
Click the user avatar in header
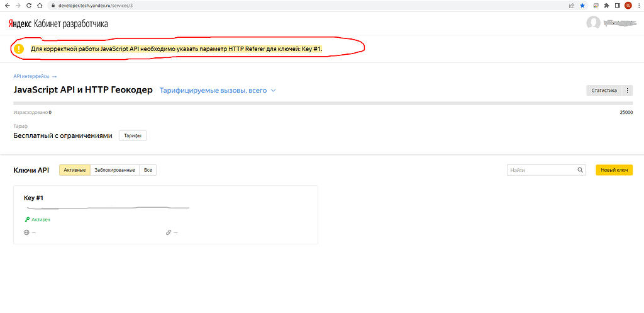tap(593, 23)
